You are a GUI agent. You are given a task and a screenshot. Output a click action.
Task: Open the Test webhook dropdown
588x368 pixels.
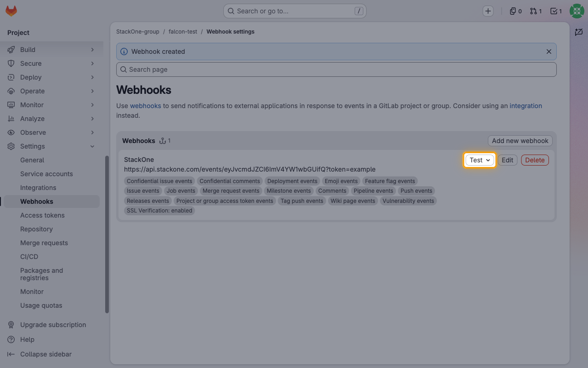pos(480,160)
